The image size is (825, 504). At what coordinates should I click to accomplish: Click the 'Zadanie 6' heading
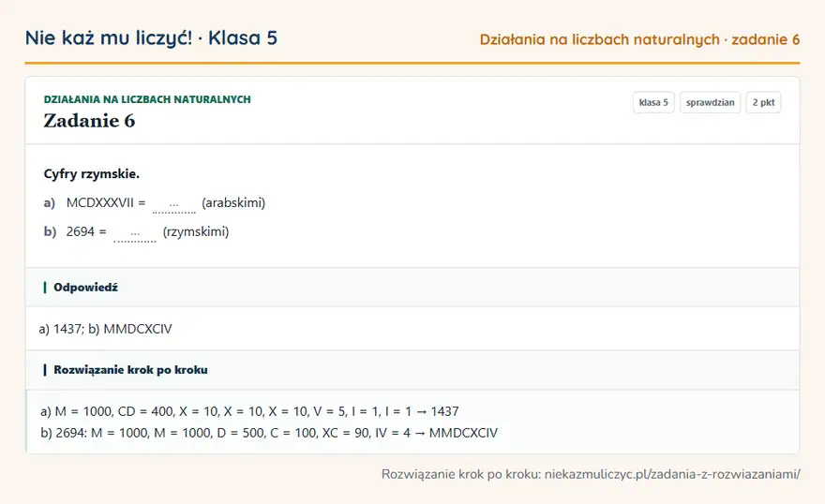point(89,121)
